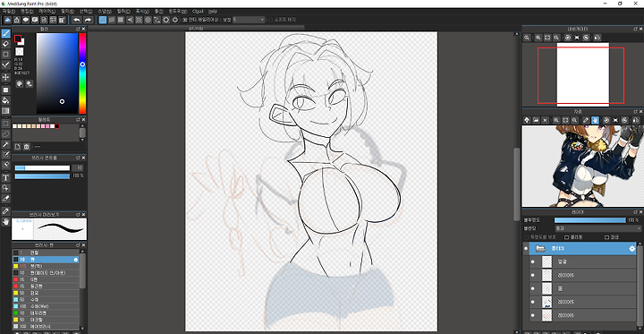Open folder layer gear settings
This screenshot has height=334, width=644.
click(x=632, y=248)
